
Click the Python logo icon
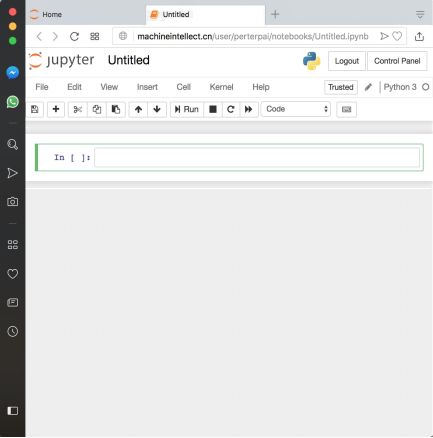point(311,61)
